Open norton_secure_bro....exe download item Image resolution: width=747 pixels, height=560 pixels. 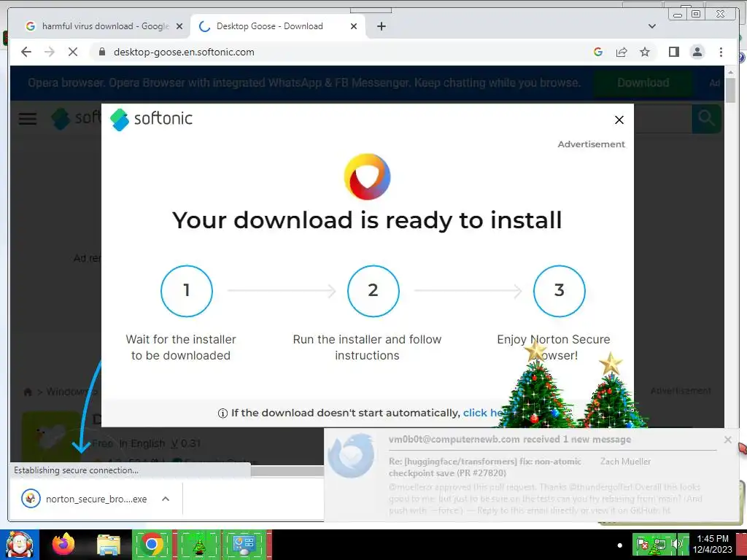click(85, 499)
